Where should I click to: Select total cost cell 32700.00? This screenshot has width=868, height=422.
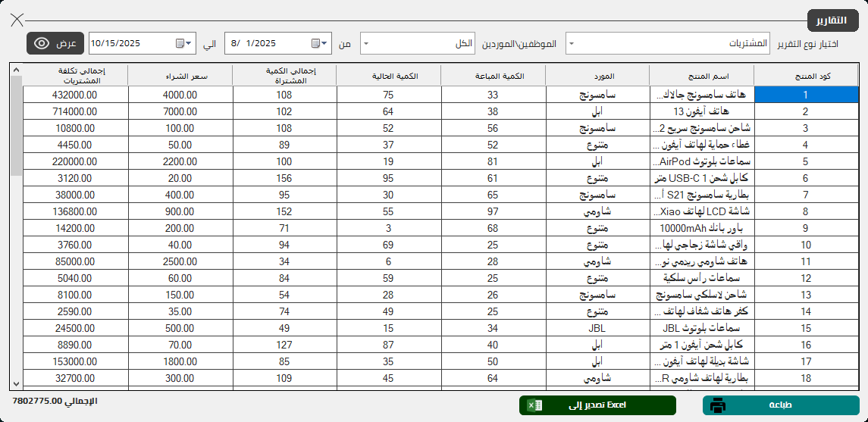pyautogui.click(x=76, y=378)
